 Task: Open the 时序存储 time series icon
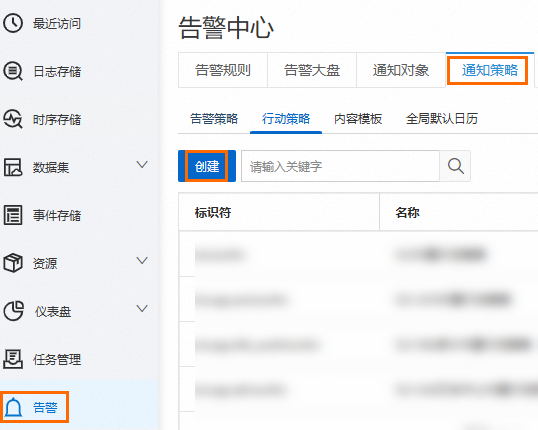13,119
